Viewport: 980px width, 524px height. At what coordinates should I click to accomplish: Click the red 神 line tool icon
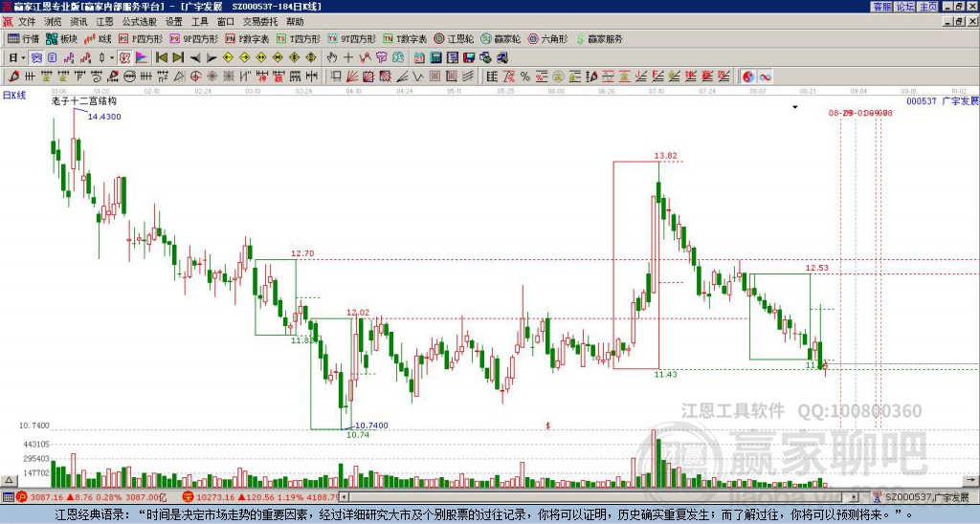click(263, 76)
